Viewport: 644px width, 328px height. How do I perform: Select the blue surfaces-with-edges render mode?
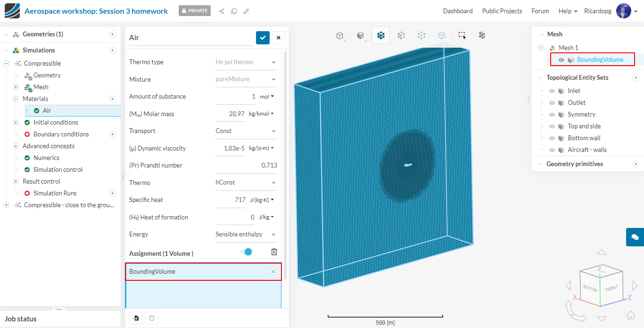point(381,35)
